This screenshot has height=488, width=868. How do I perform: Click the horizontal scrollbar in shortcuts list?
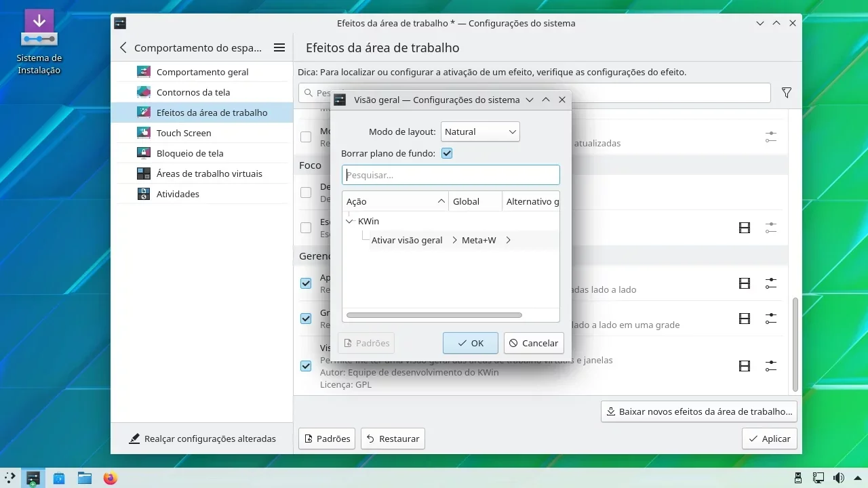click(x=434, y=315)
